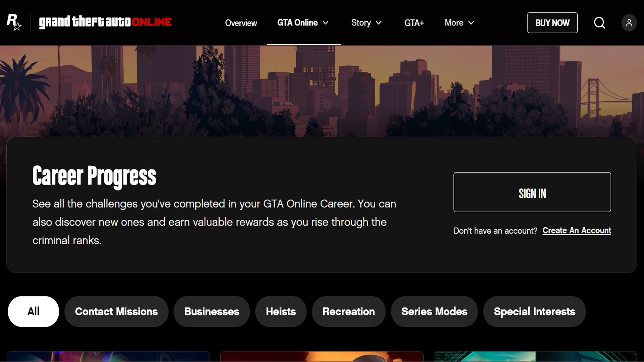Expand the More dropdown menu
Screen dimensions: 644x362
[460, 22]
